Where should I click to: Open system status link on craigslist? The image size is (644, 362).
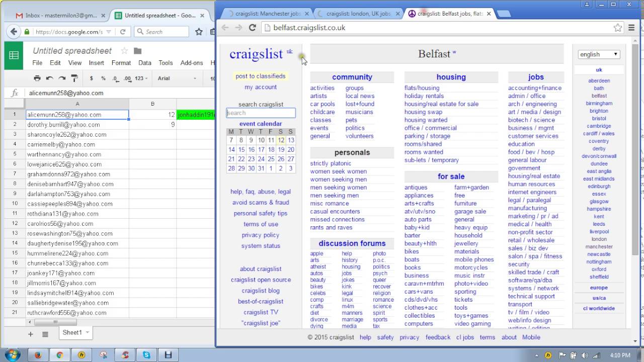click(x=261, y=246)
